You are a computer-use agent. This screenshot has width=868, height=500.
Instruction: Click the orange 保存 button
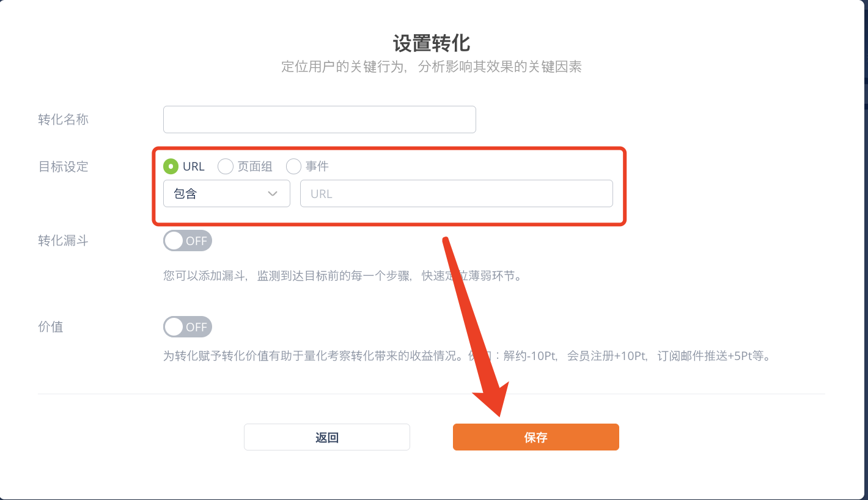(x=535, y=437)
